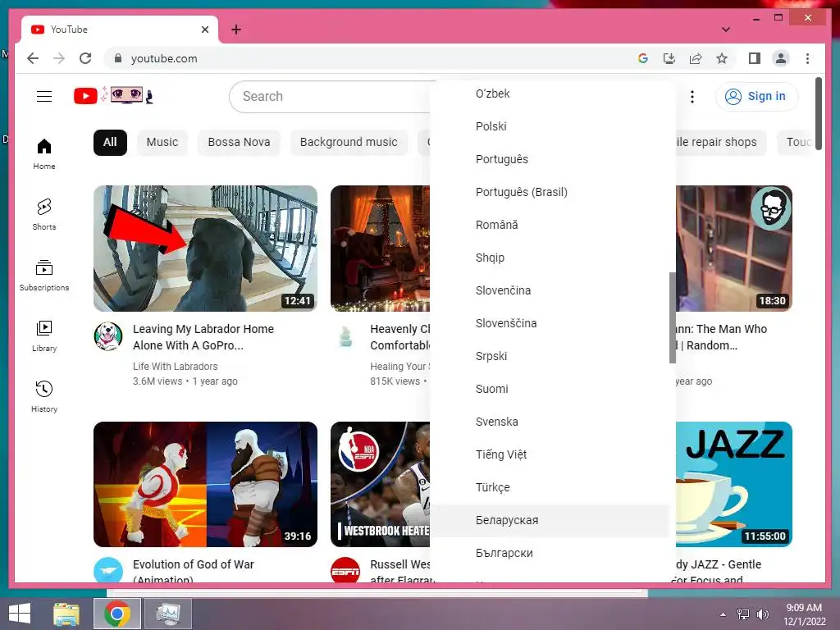Click the browser forward arrow

click(x=59, y=58)
